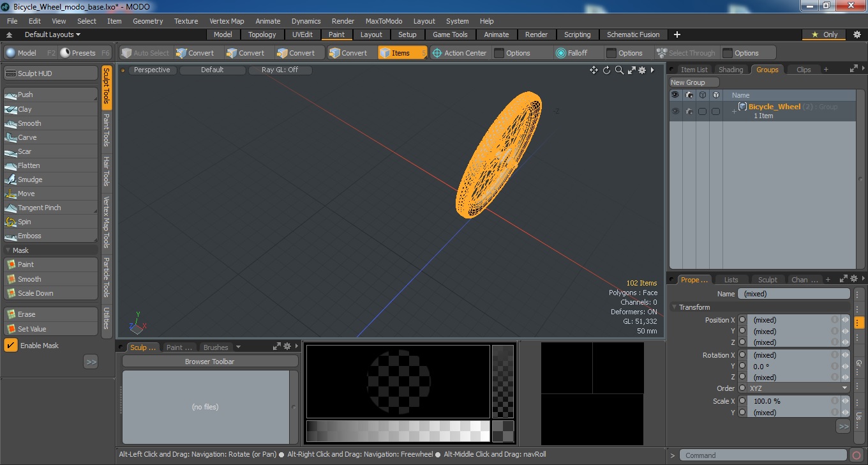Screen dimensions: 868x465
Task: Click the Name input field
Action: tap(794, 294)
